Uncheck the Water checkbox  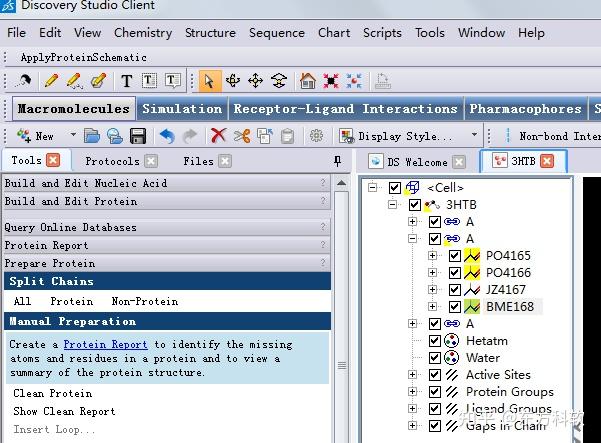coord(435,358)
